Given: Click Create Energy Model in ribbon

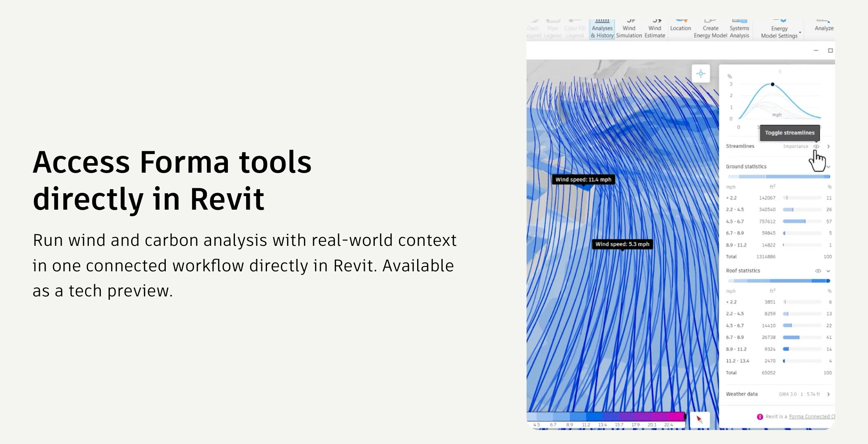Looking at the screenshot, I should 710,29.
